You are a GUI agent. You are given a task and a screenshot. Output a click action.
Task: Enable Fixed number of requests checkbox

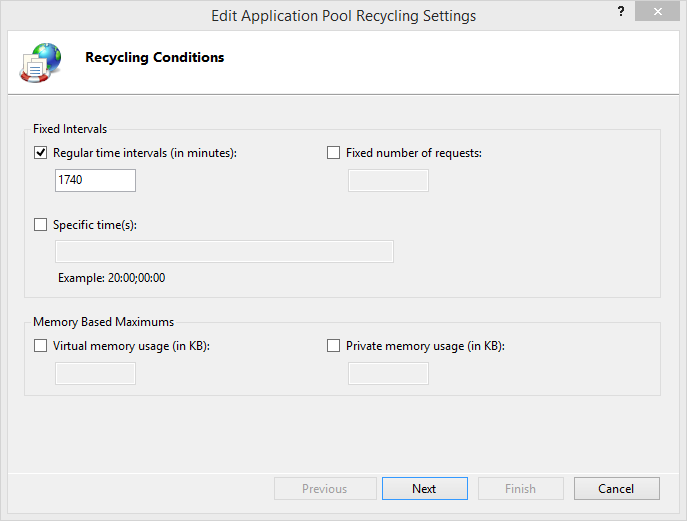(334, 153)
